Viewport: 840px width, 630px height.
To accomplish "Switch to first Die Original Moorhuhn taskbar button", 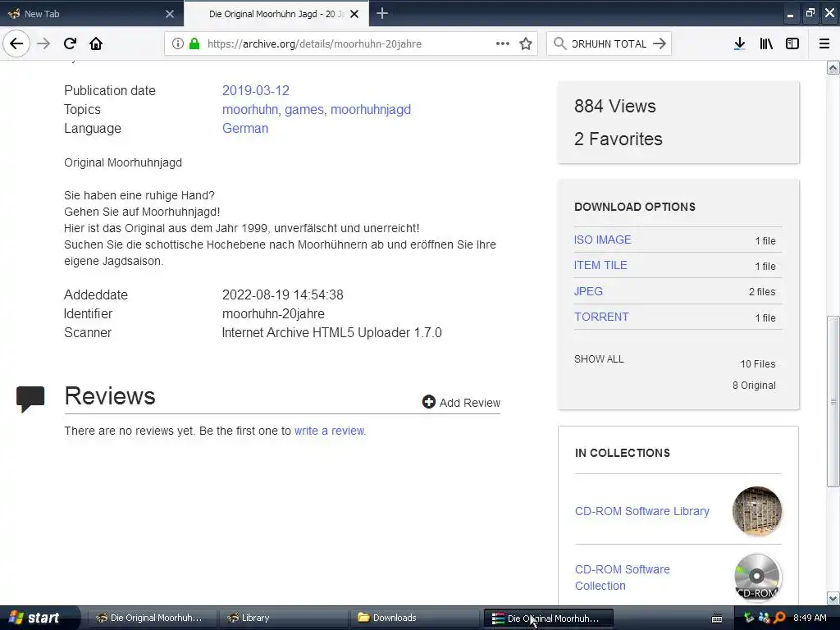I will coord(152,618).
